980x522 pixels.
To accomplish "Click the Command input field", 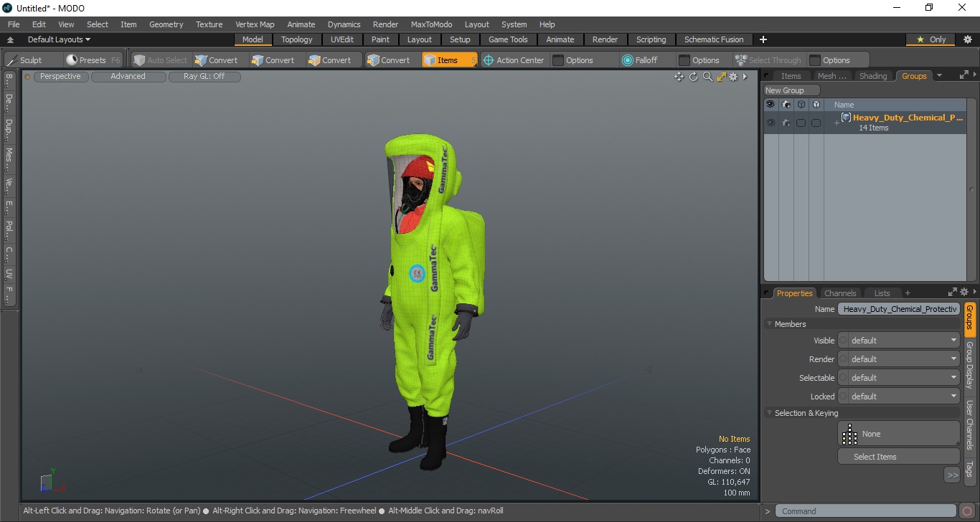I will (867, 511).
